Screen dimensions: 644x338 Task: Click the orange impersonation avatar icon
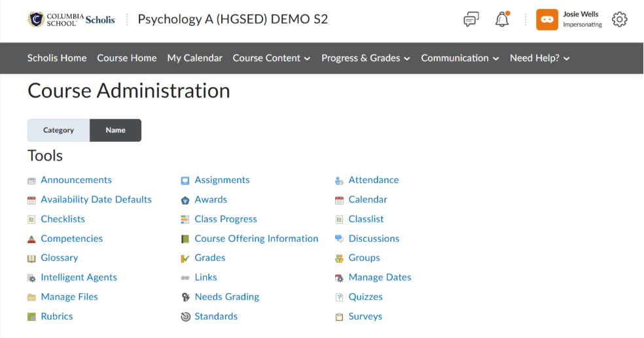click(x=547, y=19)
